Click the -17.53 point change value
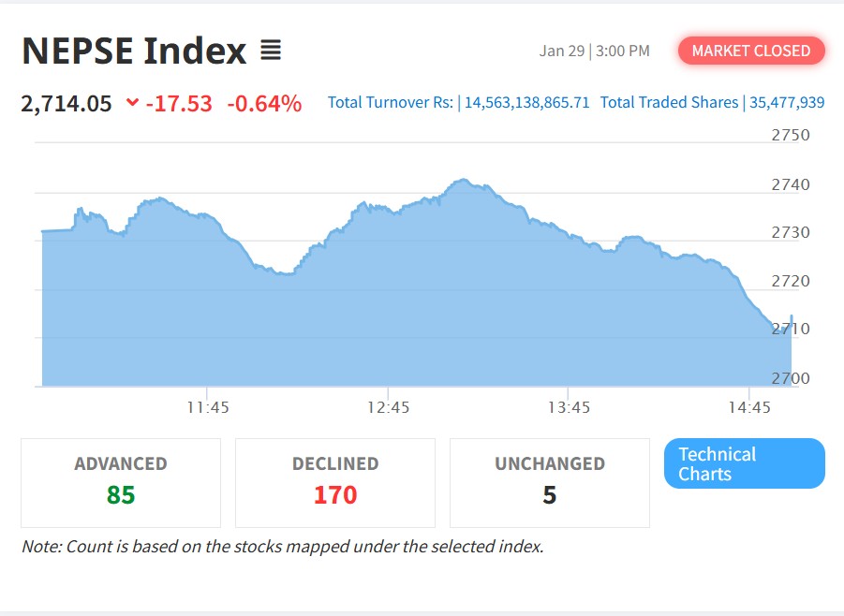844x616 pixels. click(179, 103)
